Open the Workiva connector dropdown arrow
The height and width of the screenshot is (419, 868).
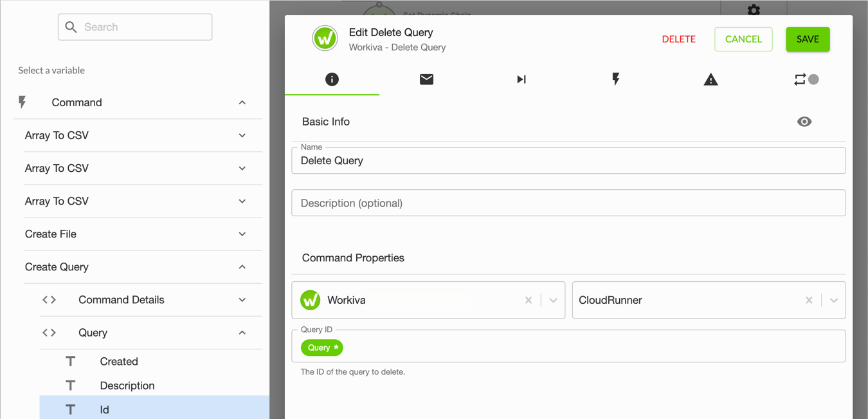coord(553,300)
